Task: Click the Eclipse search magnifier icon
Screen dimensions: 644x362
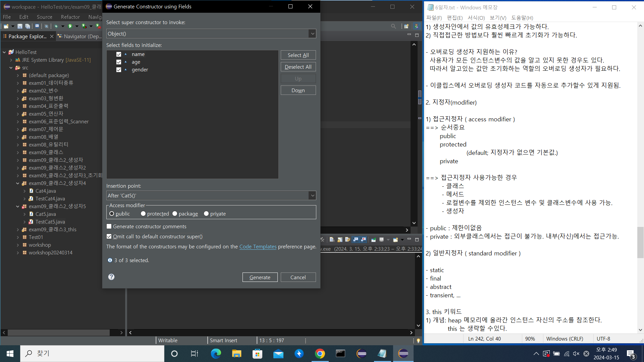Action: point(393,26)
